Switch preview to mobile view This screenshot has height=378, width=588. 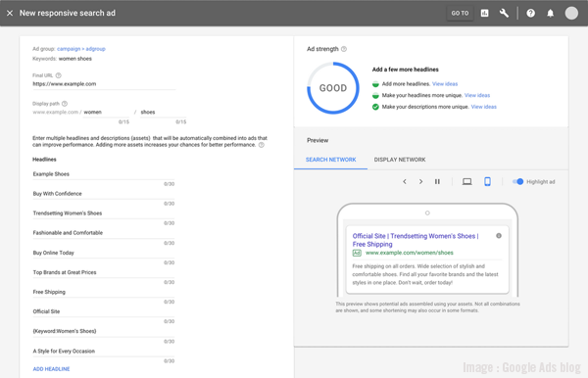pos(487,182)
